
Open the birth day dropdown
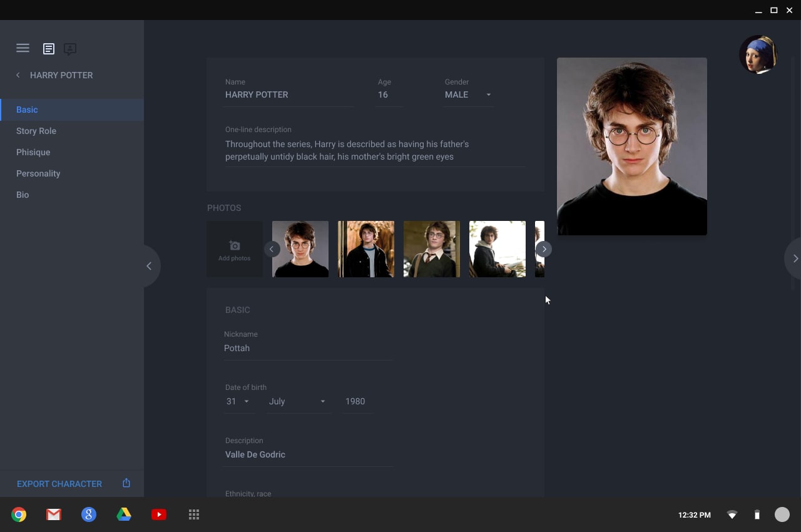tap(238, 401)
